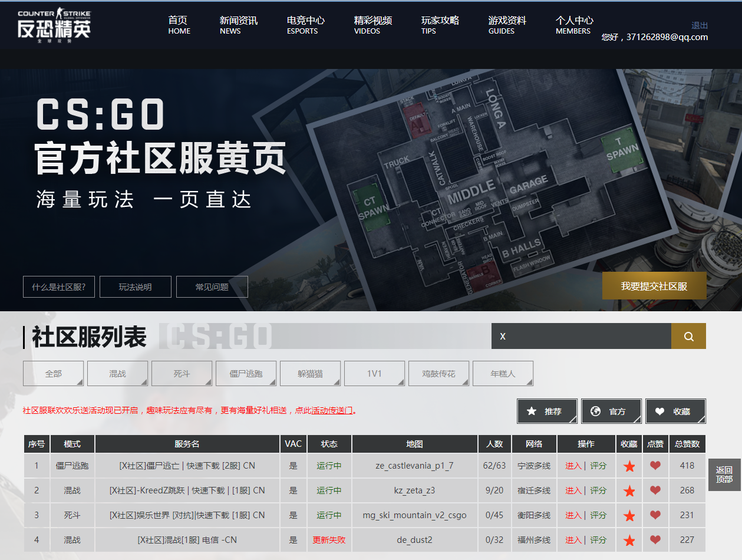Open the 活动传送门 link
The image size is (742, 560).
(332, 410)
